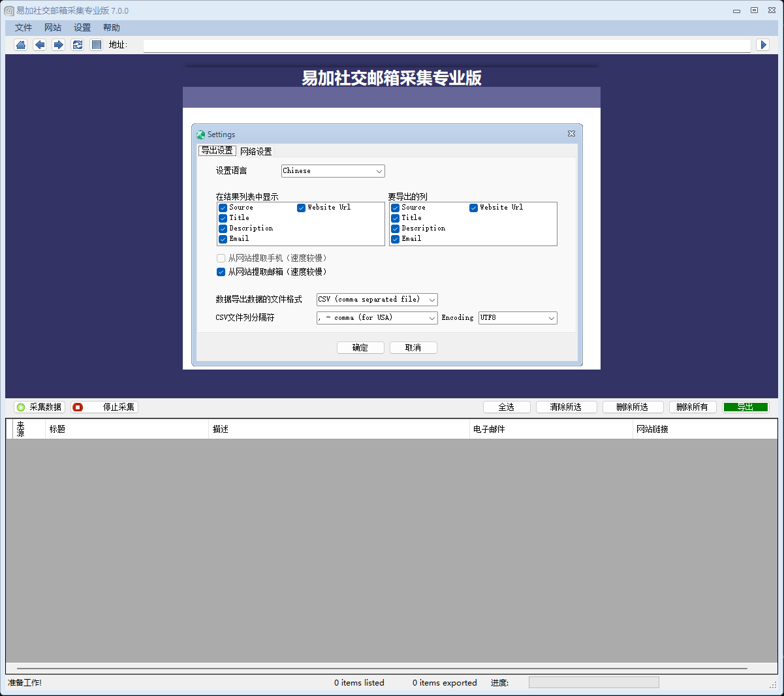The width and height of the screenshot is (784, 696).
Task: Go back with the left arrow icon
Action: [40, 44]
